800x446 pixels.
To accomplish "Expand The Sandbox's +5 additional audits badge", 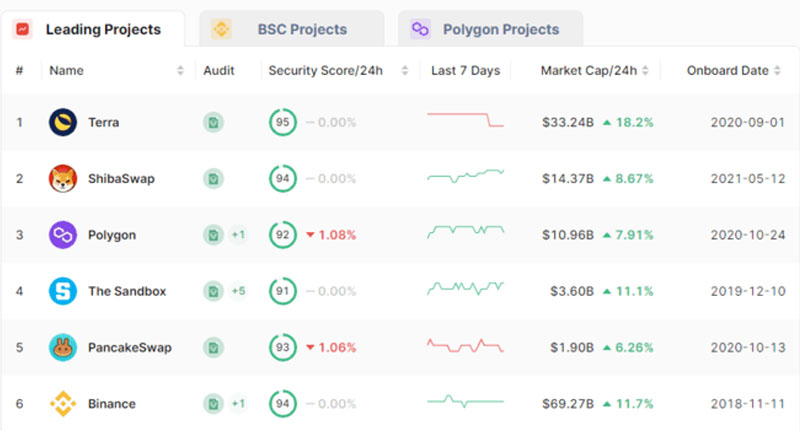I will tap(238, 291).
